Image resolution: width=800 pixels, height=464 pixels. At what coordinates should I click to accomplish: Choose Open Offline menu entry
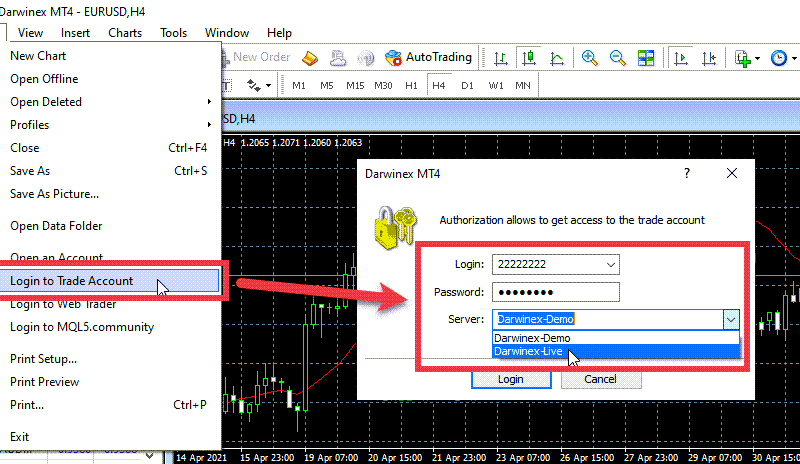tap(110, 79)
